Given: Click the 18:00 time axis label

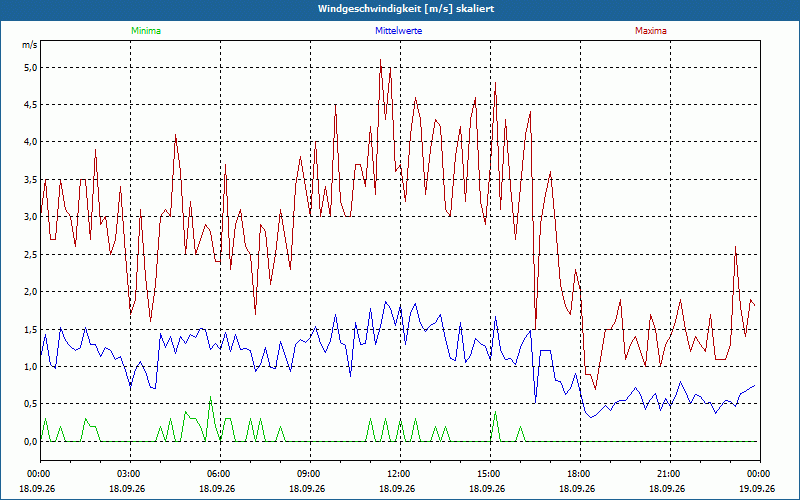Looking at the screenshot, I should point(580,474).
